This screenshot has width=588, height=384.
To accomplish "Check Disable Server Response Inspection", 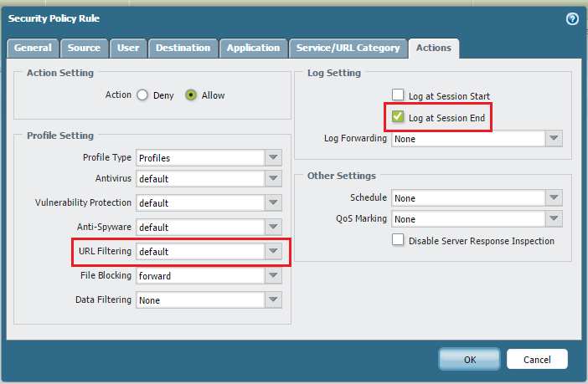I will point(398,240).
